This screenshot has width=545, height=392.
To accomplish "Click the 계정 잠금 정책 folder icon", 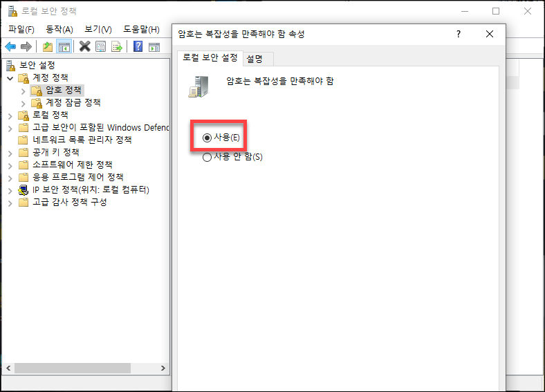I will point(37,103).
